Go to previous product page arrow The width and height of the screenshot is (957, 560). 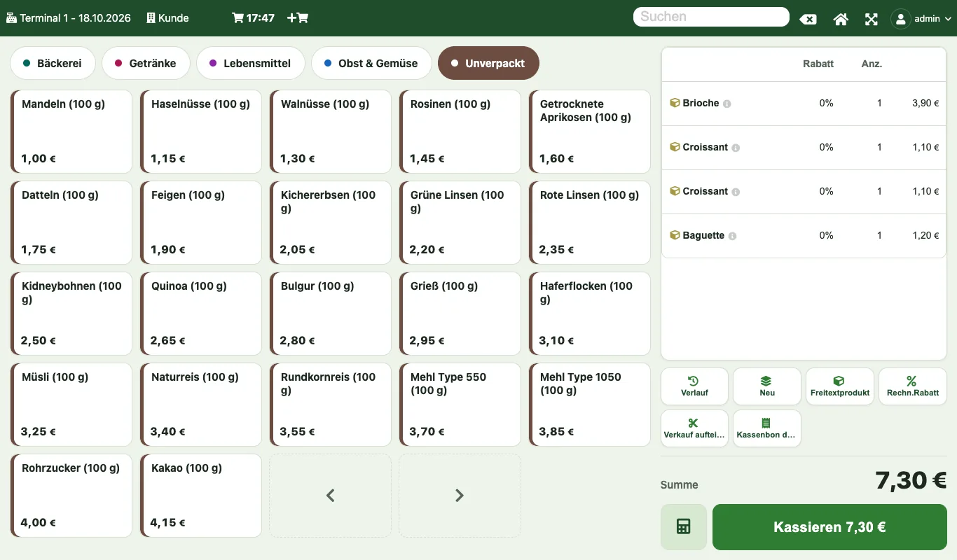tap(331, 496)
